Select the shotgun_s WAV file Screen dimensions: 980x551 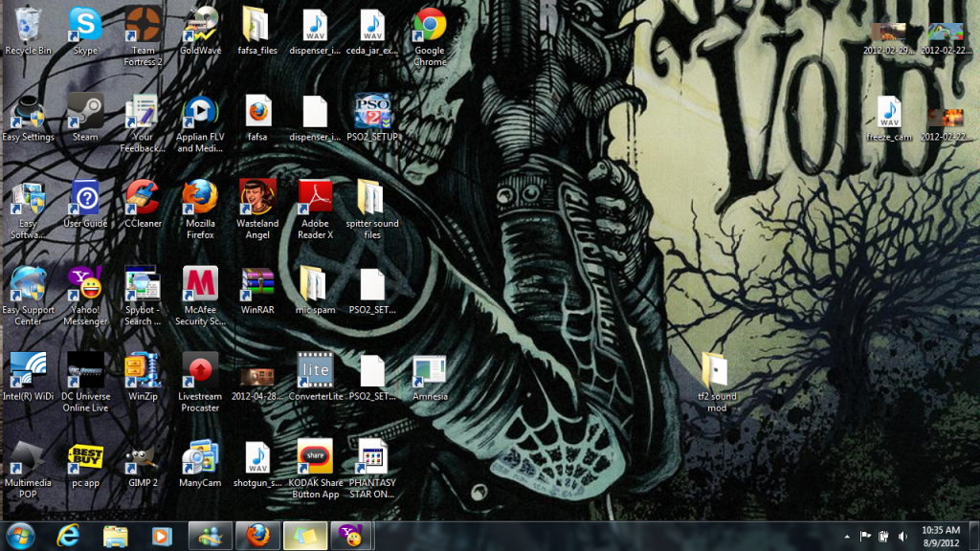pyautogui.click(x=257, y=464)
